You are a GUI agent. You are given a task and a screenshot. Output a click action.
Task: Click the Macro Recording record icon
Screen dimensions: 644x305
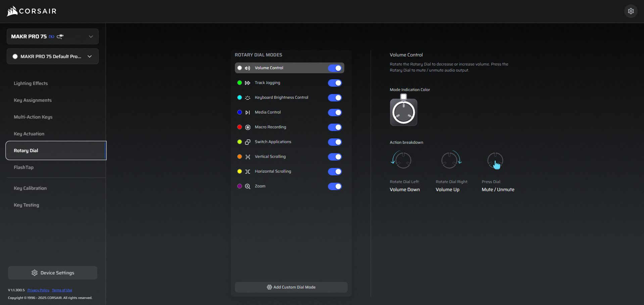pos(248,127)
